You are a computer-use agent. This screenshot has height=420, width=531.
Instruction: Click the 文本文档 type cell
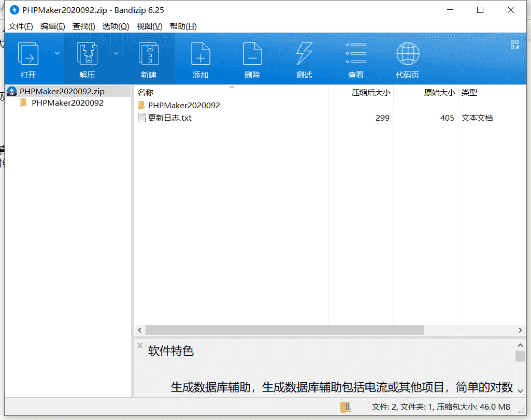click(x=477, y=118)
